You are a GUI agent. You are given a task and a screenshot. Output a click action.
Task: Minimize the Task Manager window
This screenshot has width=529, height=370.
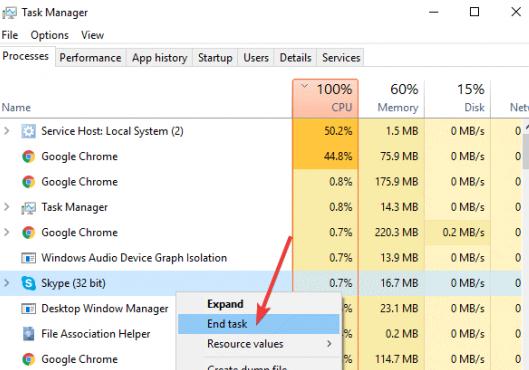(x=434, y=12)
